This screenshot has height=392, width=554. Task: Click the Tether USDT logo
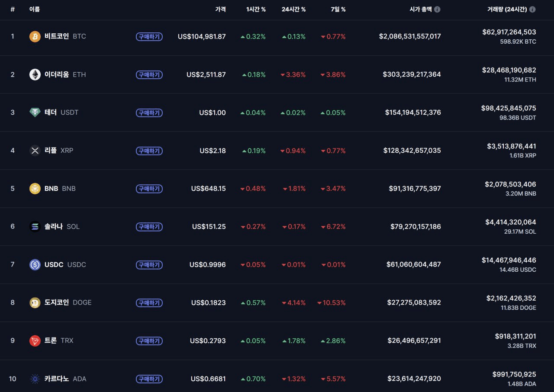tap(35, 112)
